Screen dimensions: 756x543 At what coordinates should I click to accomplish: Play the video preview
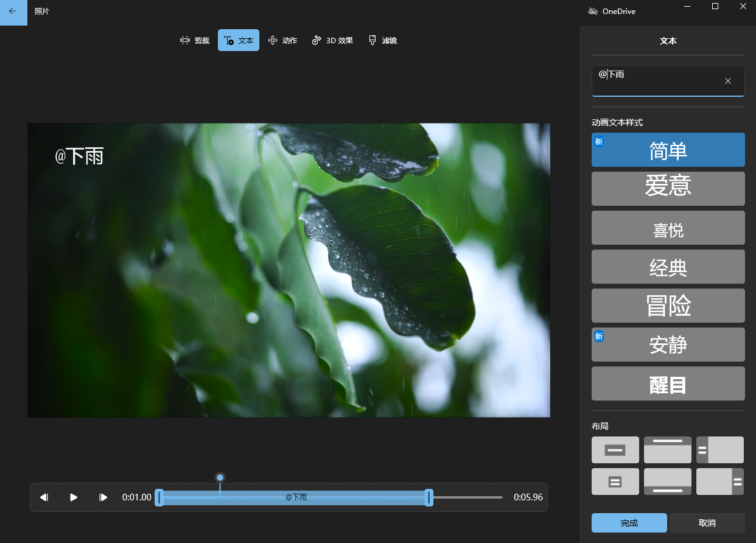point(74,497)
